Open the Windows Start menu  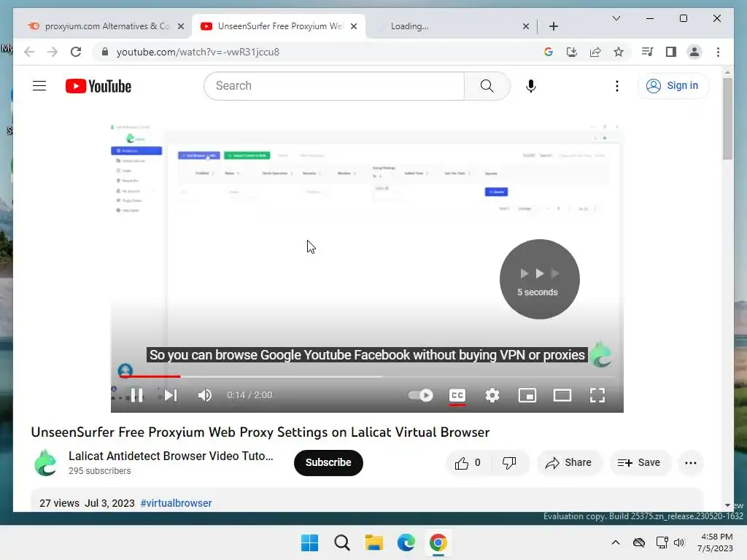309,542
